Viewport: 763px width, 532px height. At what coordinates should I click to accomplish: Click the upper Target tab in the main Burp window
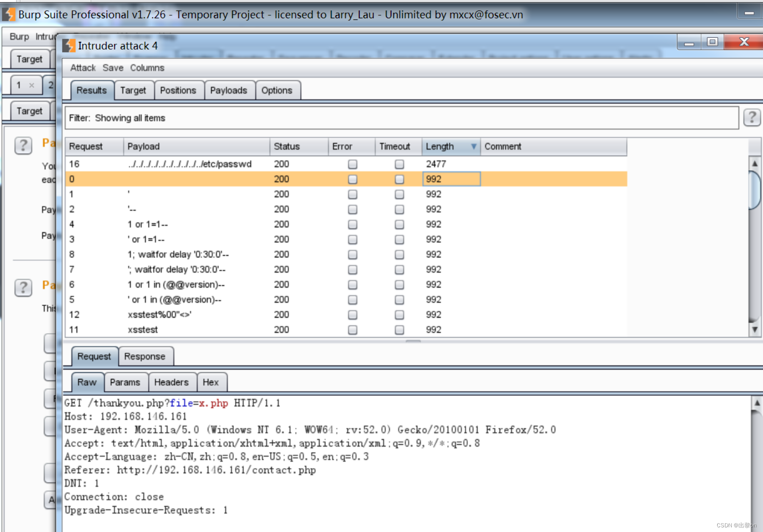(x=29, y=59)
